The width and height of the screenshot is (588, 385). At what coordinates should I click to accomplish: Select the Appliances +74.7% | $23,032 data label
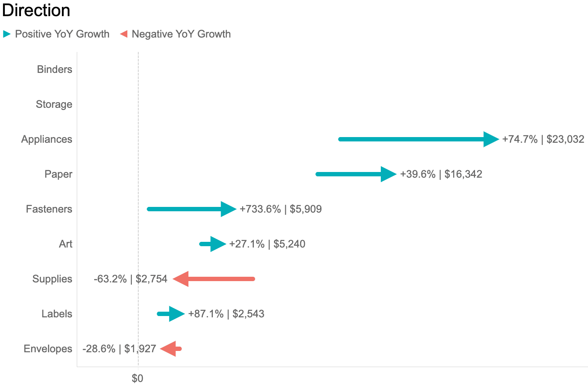(543, 139)
